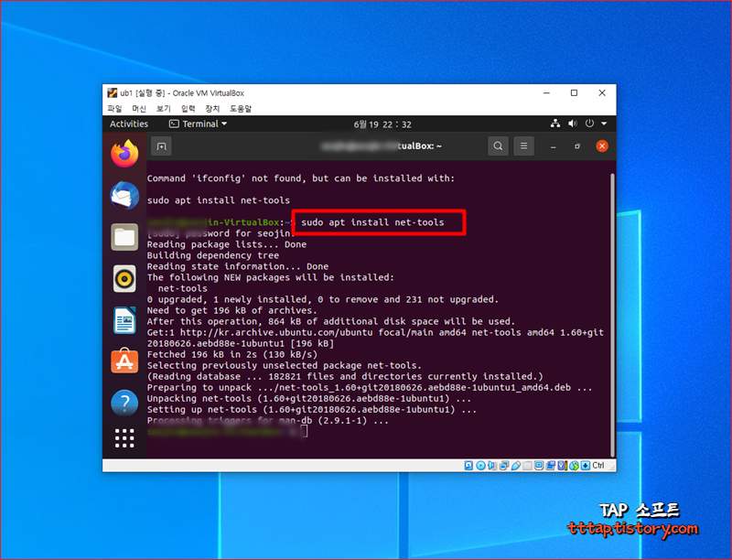Click VirtualBox display indicator
Screen dimensions: 732x560
(x=539, y=465)
